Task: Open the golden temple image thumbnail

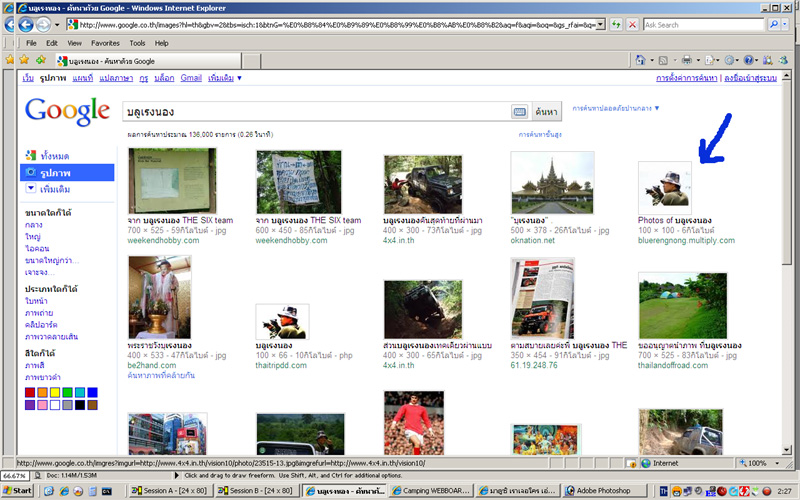Action: 552,181
